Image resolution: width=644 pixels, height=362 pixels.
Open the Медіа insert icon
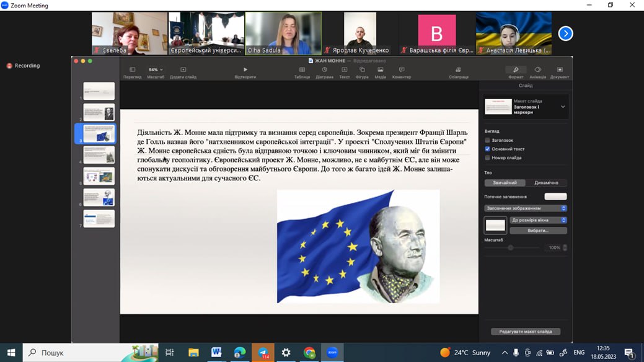(380, 70)
